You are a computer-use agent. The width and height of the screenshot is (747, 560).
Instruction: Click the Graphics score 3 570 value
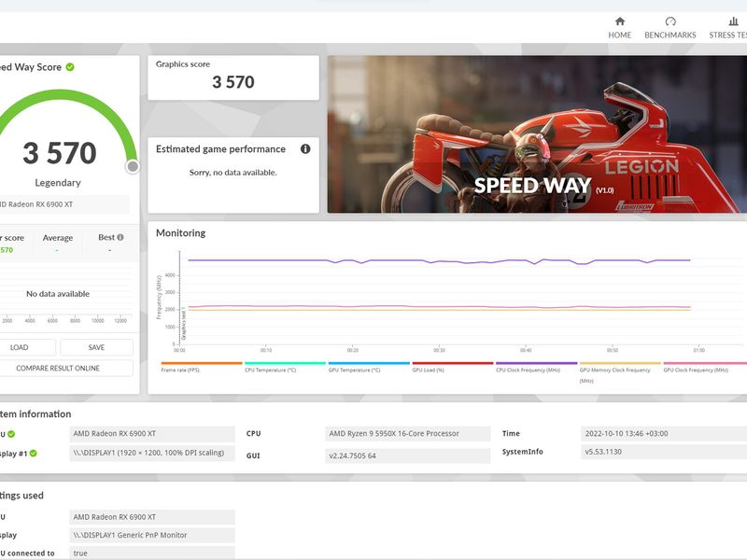(x=233, y=82)
